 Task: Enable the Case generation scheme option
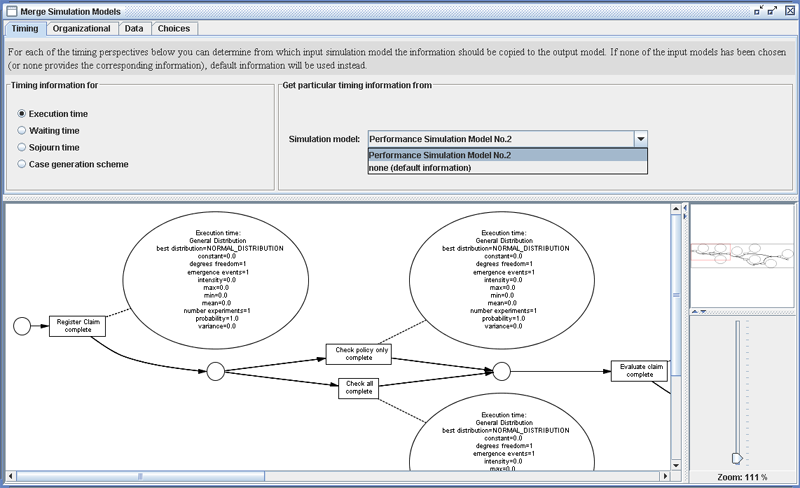[x=22, y=164]
